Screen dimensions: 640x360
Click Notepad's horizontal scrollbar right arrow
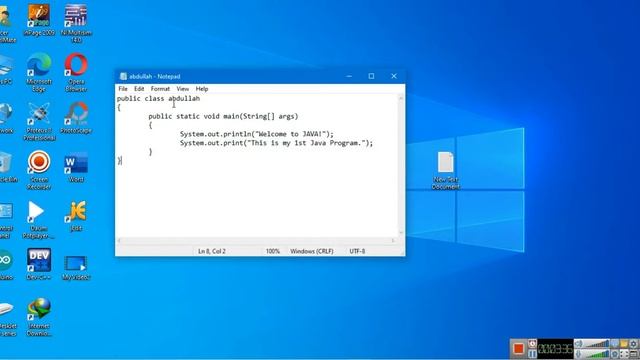[x=393, y=241]
